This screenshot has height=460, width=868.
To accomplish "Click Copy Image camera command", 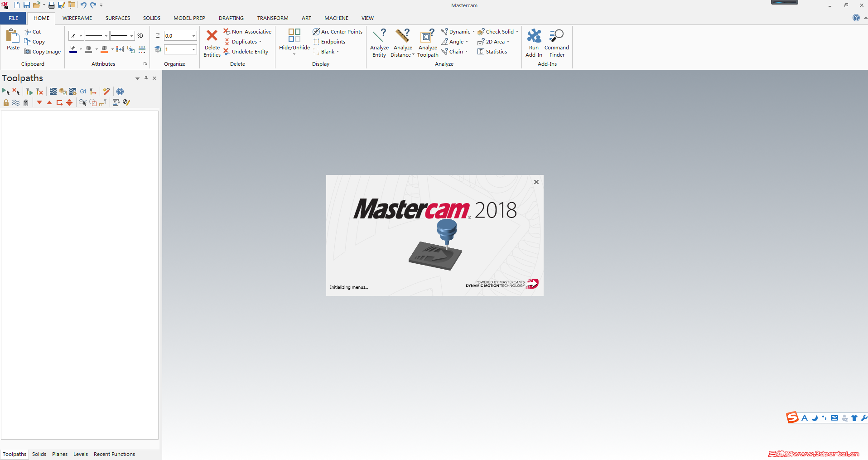I will tap(43, 52).
